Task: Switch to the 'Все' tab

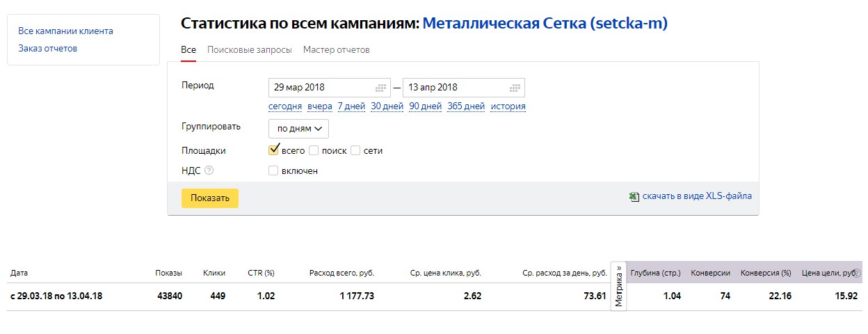Action: coord(188,50)
